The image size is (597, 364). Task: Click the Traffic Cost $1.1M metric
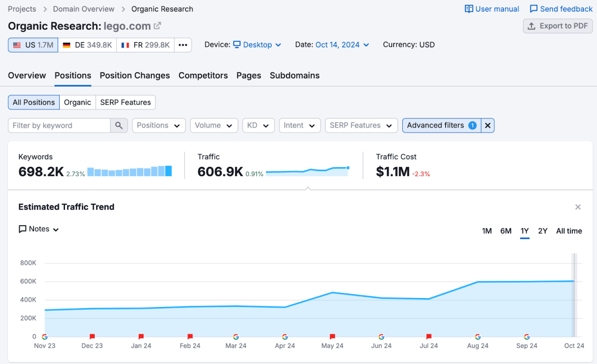(x=393, y=172)
